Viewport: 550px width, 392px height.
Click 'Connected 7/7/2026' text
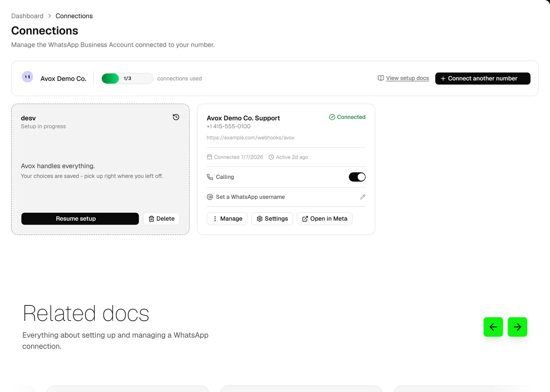[239, 157]
